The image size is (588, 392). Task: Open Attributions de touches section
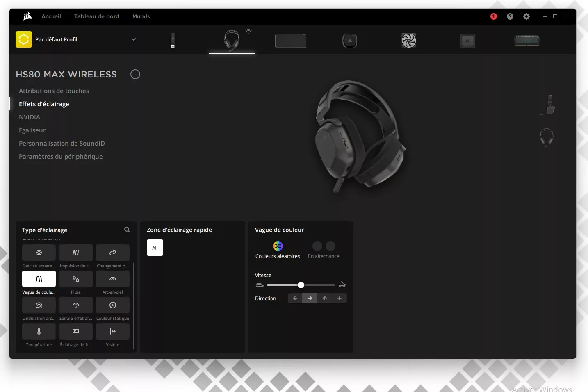pos(54,91)
